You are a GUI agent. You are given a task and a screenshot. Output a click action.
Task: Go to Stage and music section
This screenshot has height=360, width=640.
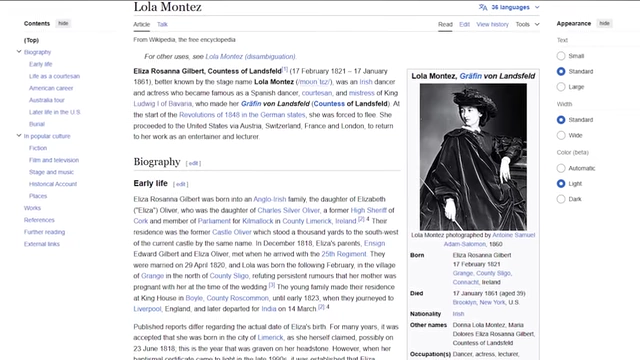pyautogui.click(x=51, y=172)
